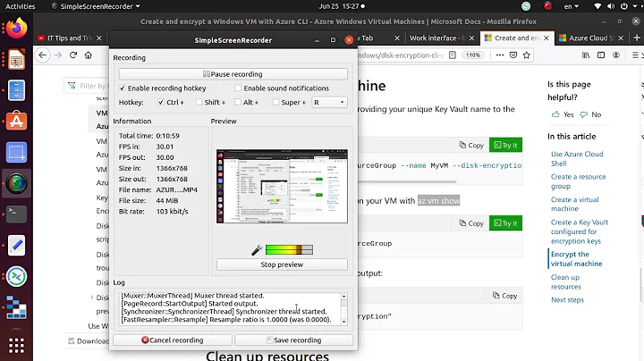The width and height of the screenshot is (644, 361).
Task: Pause the recording
Action: coord(233,74)
